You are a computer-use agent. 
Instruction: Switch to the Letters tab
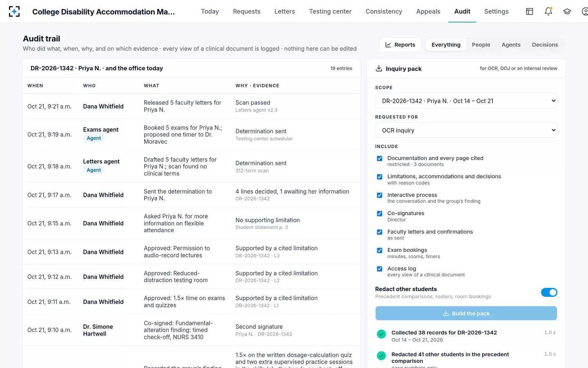(x=285, y=11)
